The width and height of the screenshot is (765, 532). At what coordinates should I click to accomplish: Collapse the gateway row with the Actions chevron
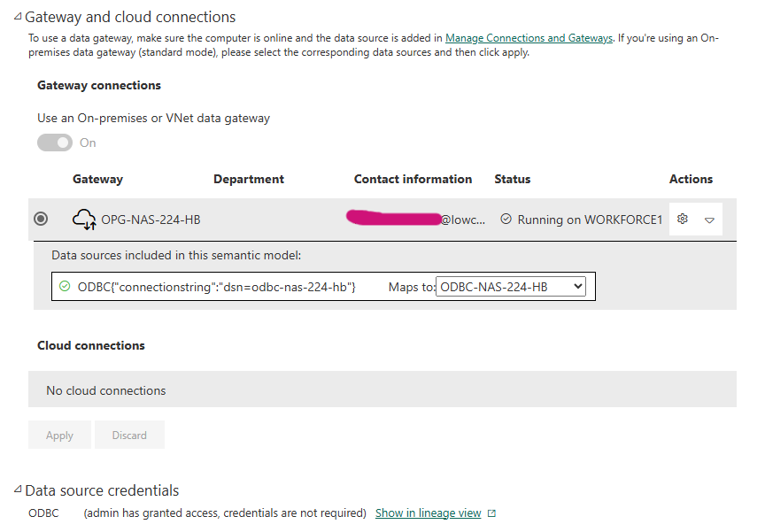pyautogui.click(x=709, y=220)
